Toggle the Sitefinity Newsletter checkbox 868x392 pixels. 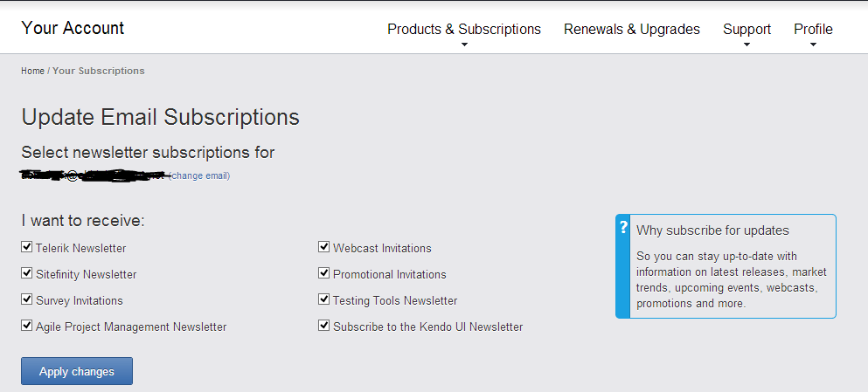27,273
